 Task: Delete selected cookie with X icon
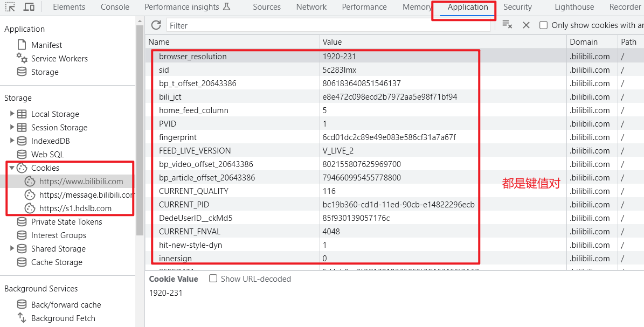click(x=527, y=25)
